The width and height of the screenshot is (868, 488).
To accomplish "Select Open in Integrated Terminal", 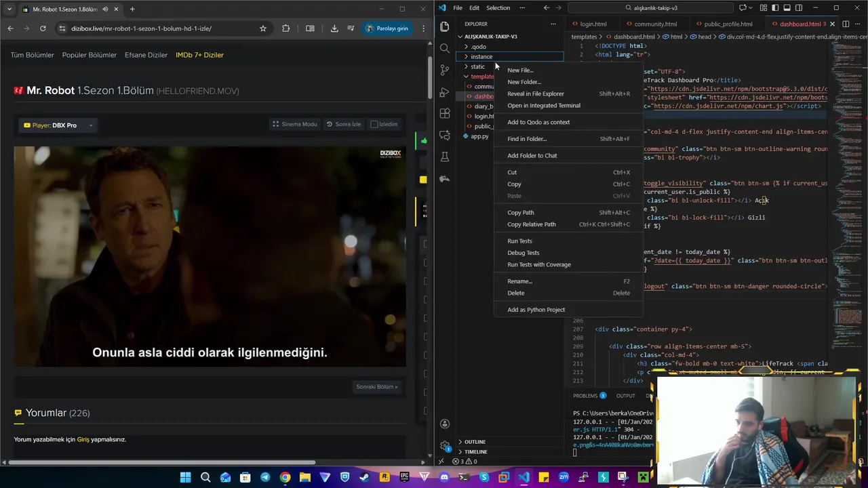I will (x=568, y=105).
